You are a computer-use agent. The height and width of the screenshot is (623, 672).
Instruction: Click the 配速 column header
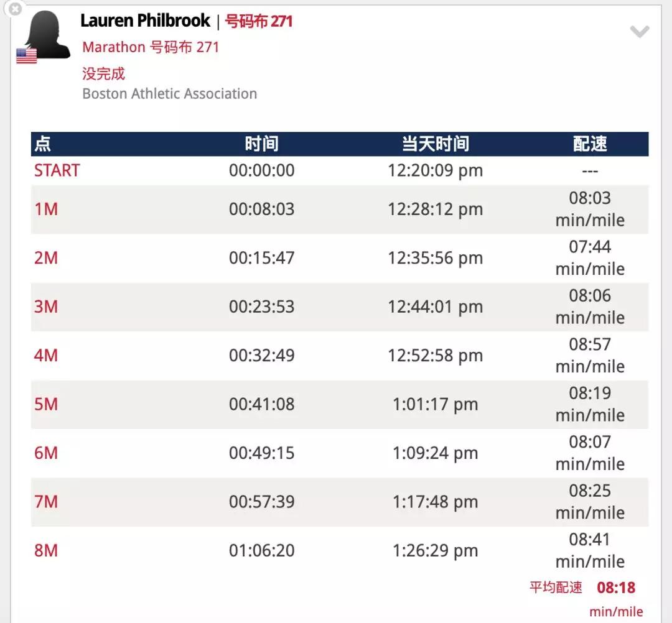point(589,144)
